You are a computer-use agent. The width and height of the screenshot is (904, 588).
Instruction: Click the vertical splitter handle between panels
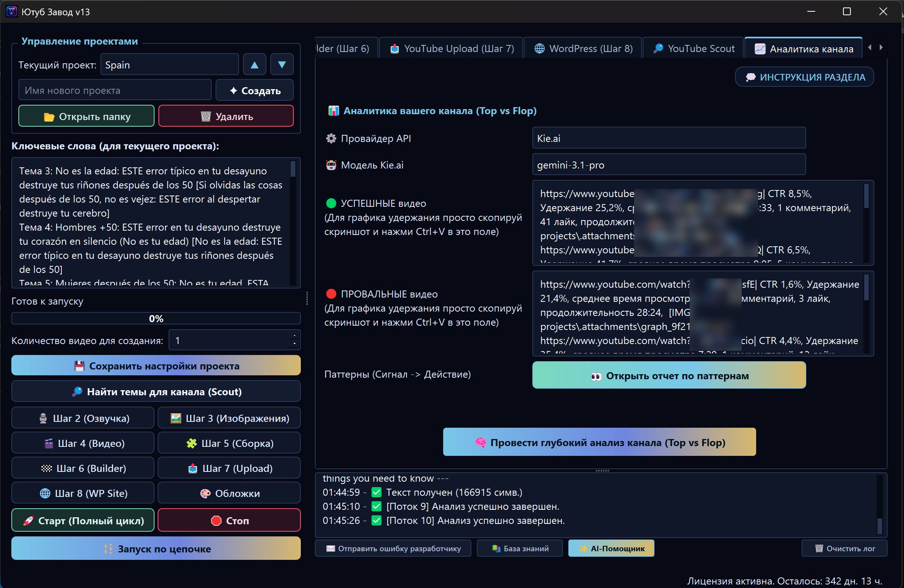tap(307, 298)
